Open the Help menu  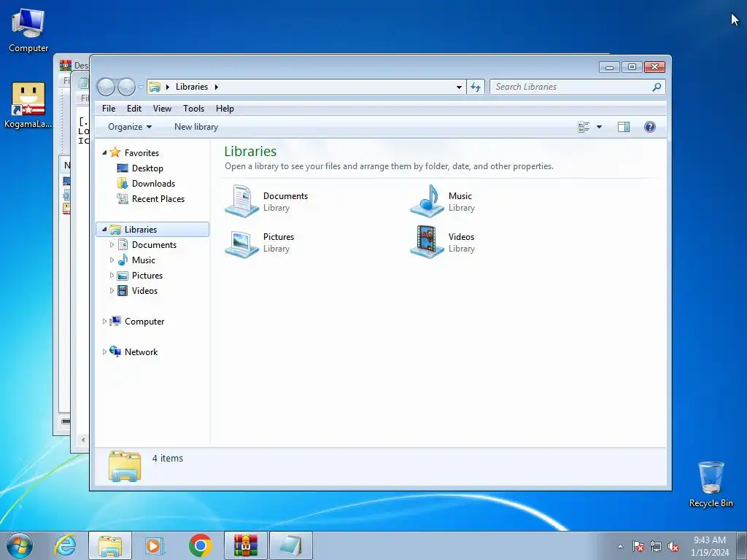point(225,109)
